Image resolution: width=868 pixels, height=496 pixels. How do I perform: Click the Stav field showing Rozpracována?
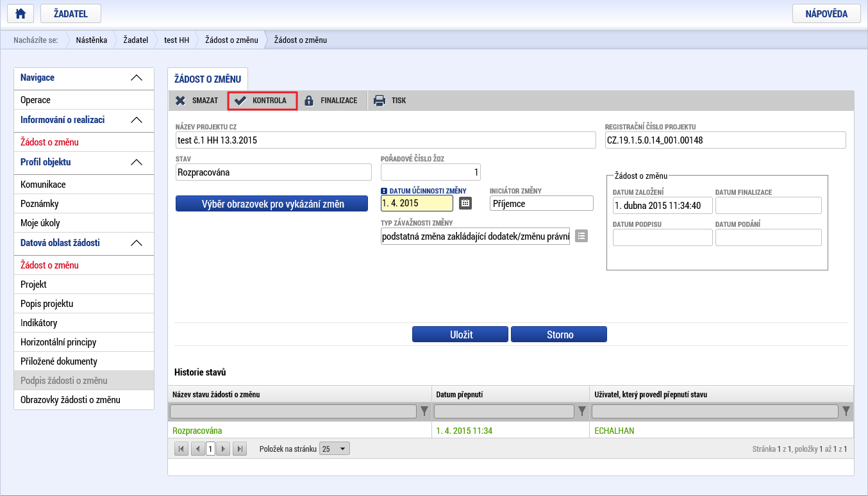coord(274,172)
